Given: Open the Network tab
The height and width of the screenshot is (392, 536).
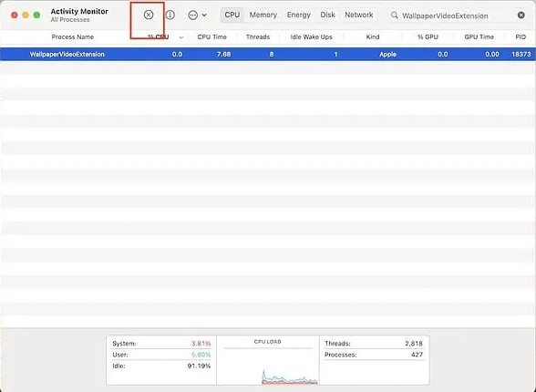Looking at the screenshot, I should 358,15.
